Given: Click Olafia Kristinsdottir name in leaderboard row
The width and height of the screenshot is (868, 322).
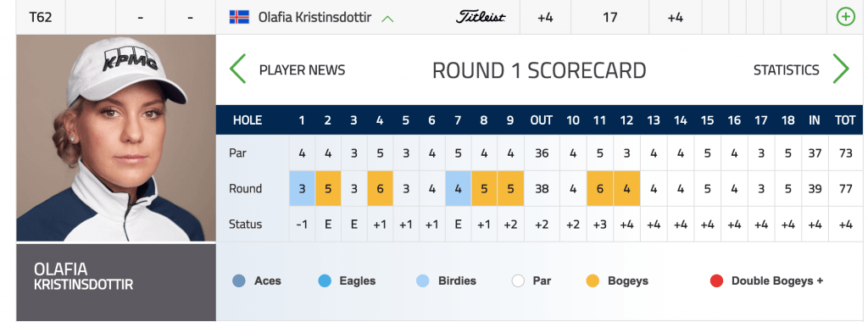Looking at the screenshot, I should pos(316,17).
